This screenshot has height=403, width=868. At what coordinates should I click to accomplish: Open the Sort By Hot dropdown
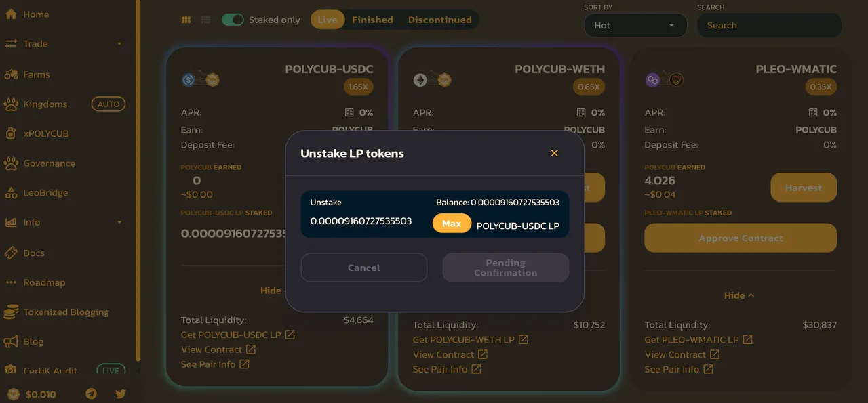click(x=635, y=25)
